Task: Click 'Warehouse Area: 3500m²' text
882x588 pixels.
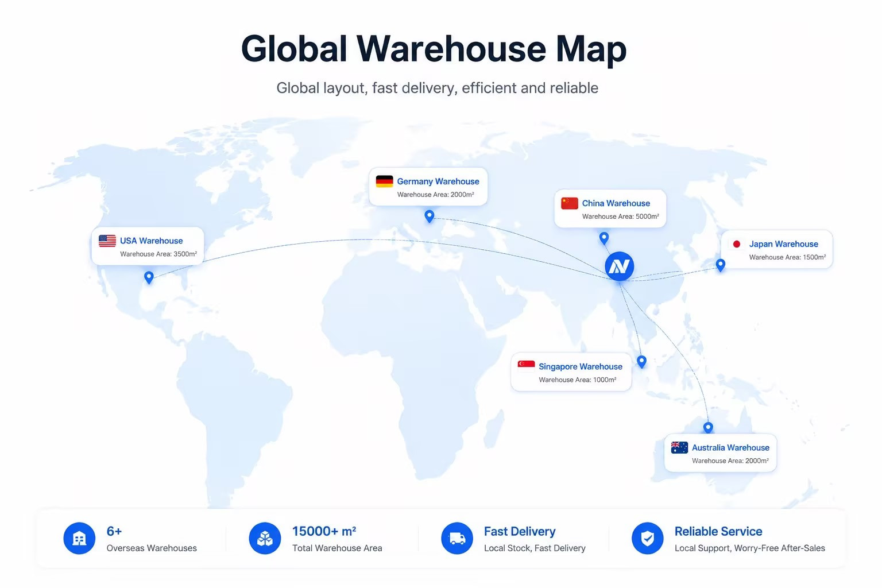Action: [x=158, y=254]
